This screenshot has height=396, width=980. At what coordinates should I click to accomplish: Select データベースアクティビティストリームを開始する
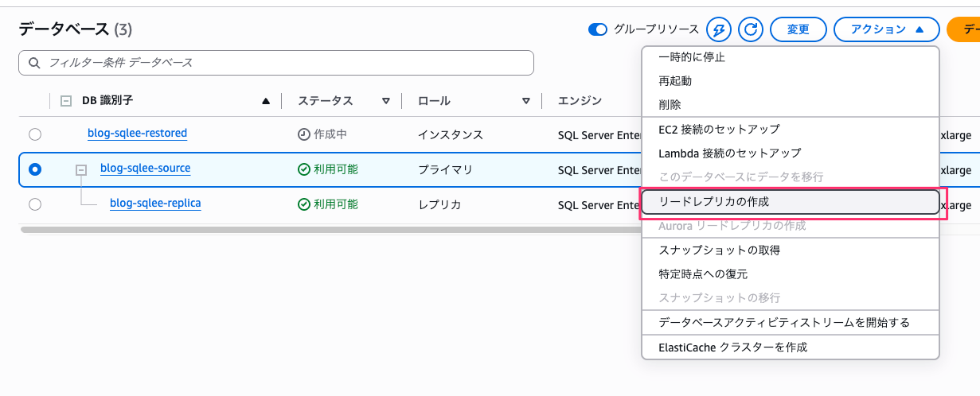pyautogui.click(x=791, y=322)
